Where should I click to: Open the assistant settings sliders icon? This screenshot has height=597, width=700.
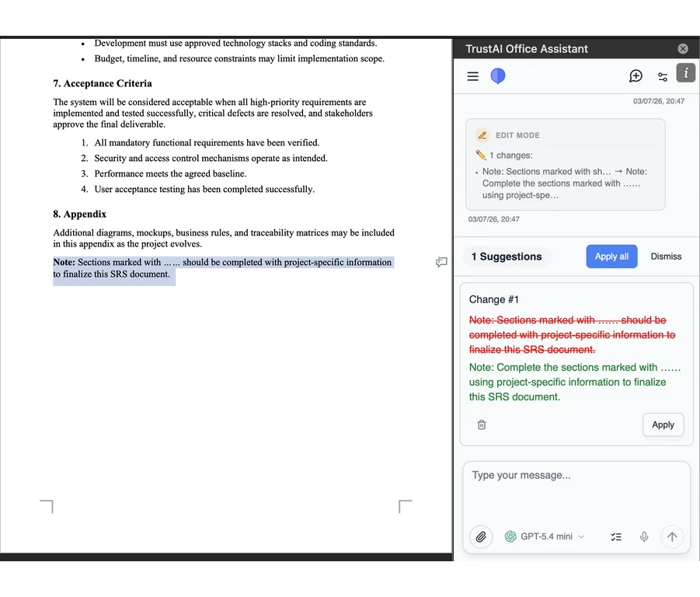(x=663, y=77)
